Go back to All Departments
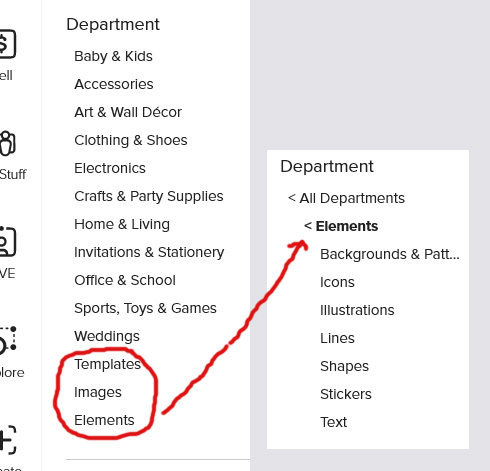The height and width of the screenshot is (471, 490). [x=346, y=198]
